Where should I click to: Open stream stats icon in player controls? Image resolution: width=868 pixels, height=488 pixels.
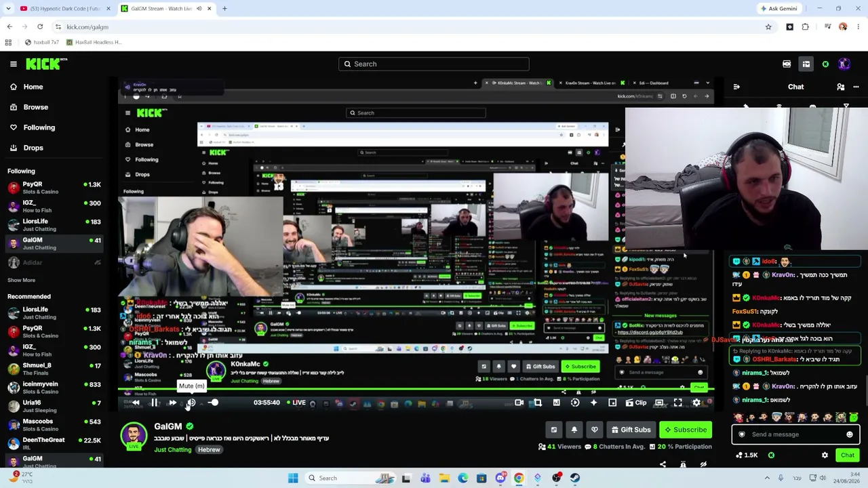coord(556,403)
